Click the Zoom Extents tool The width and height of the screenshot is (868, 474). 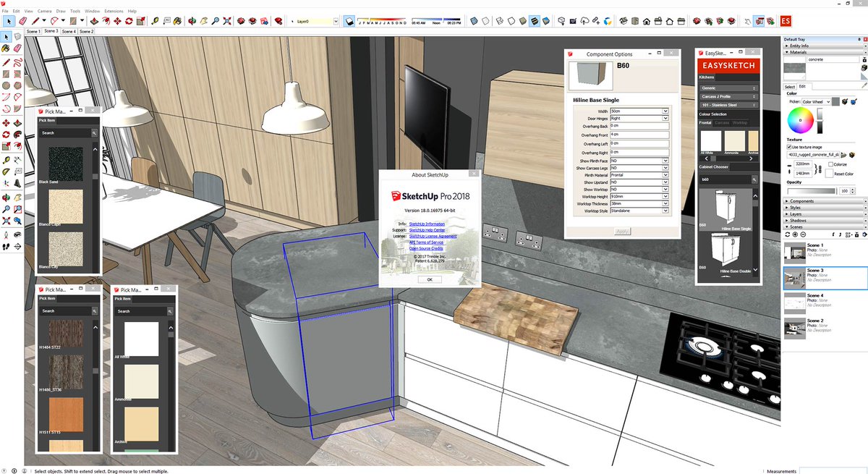point(226,21)
